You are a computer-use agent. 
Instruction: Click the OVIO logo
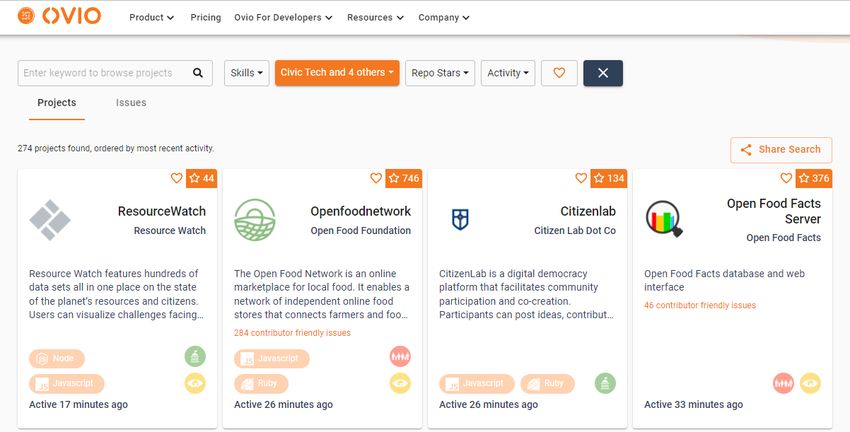pyautogui.click(x=59, y=16)
